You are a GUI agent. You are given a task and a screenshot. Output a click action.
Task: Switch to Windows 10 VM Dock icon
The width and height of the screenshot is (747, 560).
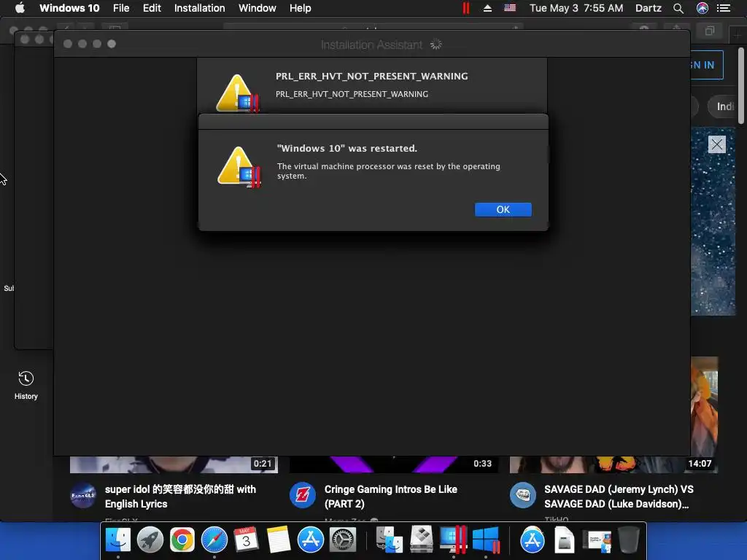(486, 540)
